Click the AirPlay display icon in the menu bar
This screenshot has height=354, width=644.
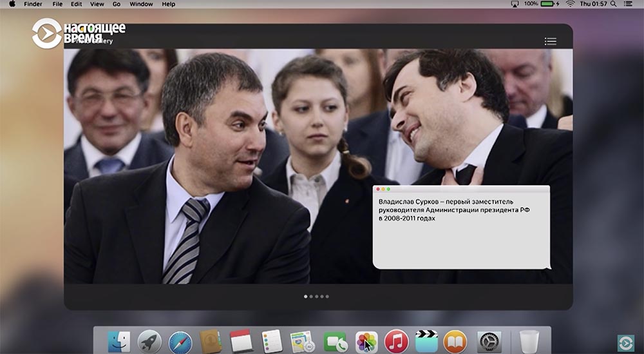pyautogui.click(x=515, y=4)
